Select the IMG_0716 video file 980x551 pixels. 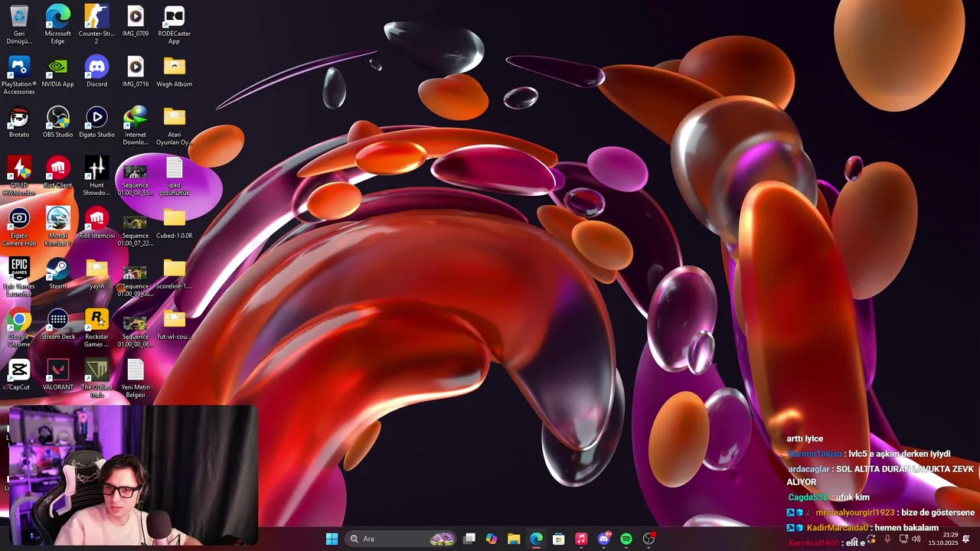pyautogui.click(x=136, y=71)
